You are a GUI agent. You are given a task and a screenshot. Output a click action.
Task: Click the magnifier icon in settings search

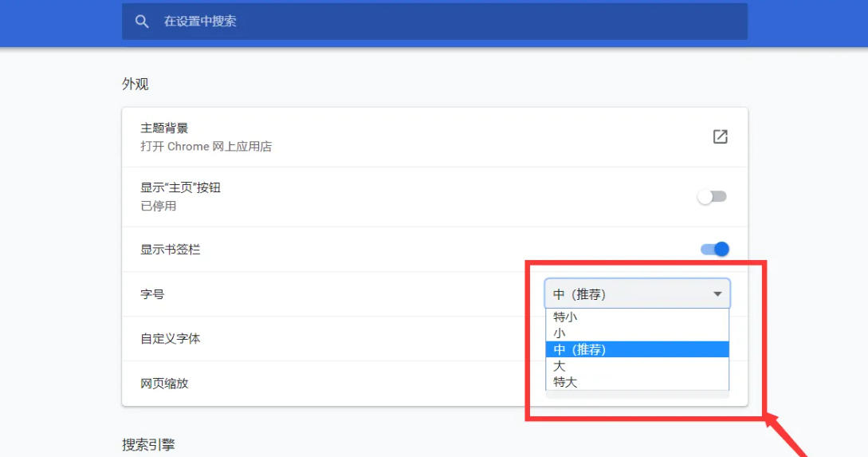pos(142,22)
